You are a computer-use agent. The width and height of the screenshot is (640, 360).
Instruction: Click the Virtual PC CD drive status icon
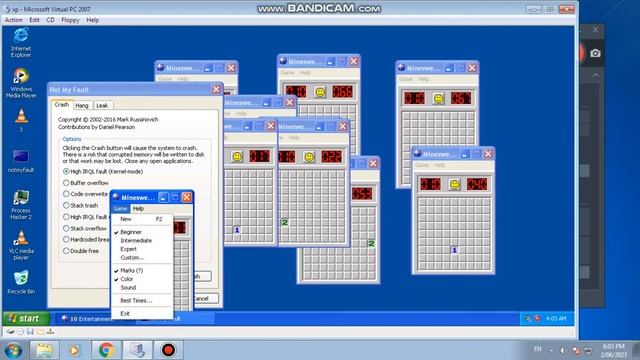click(x=20, y=331)
